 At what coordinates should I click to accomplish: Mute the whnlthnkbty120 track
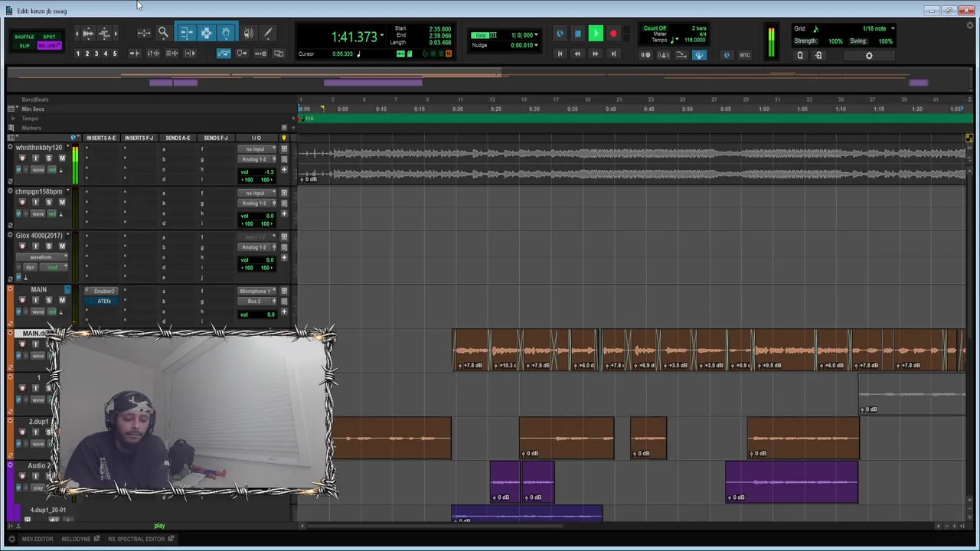62,158
